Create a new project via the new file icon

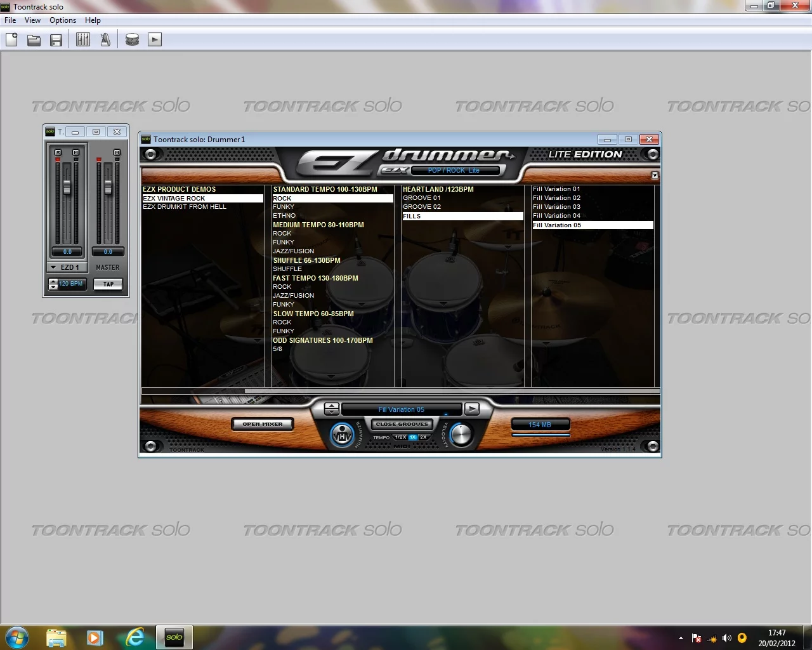click(11, 39)
